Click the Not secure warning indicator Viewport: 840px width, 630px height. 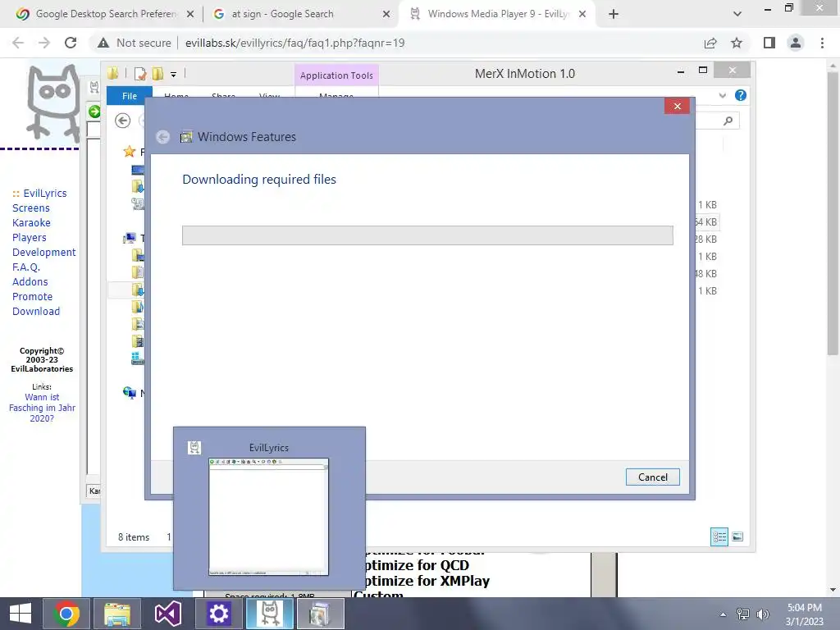tap(134, 43)
